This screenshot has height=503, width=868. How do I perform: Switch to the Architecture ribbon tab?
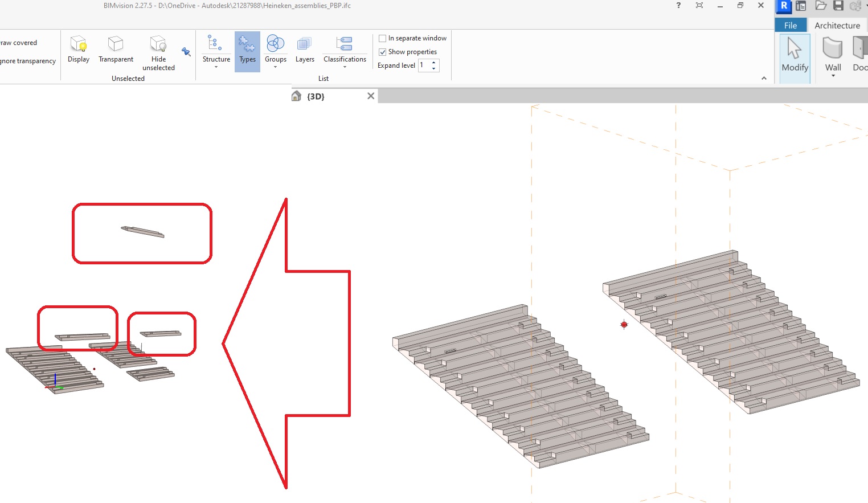point(837,25)
